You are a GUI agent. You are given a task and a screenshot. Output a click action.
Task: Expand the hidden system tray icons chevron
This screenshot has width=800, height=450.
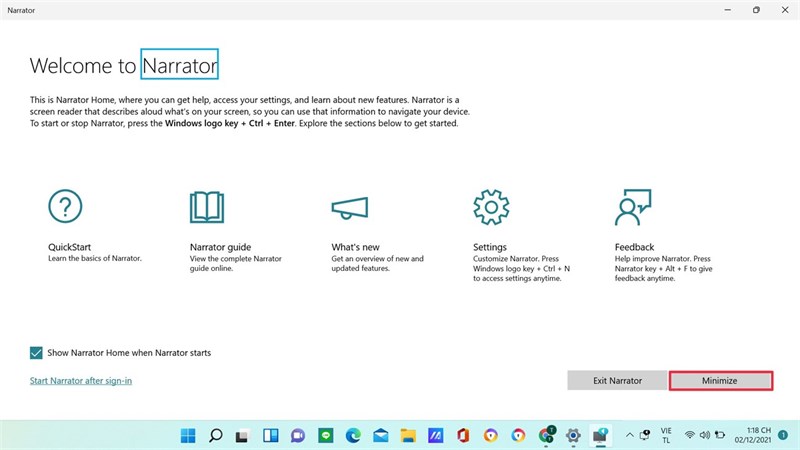point(630,435)
